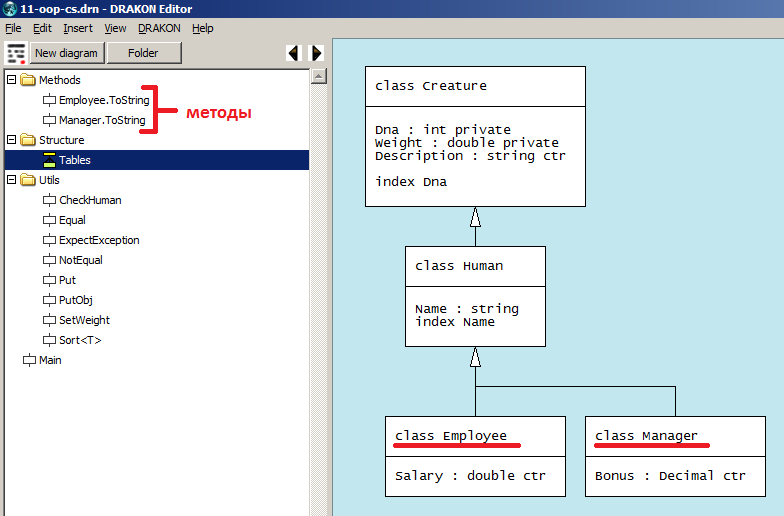Click the Structure folder icon
This screenshot has width=784, height=516.
[x=28, y=140]
